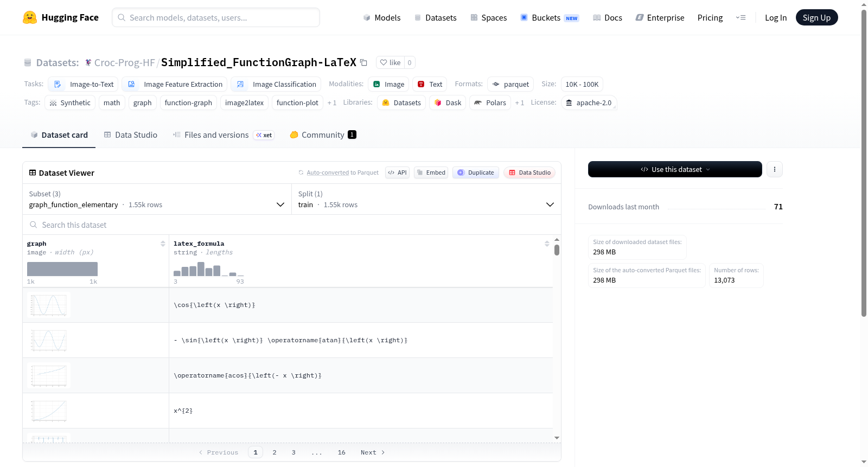Focus the Search this dataset field

pos(292,225)
